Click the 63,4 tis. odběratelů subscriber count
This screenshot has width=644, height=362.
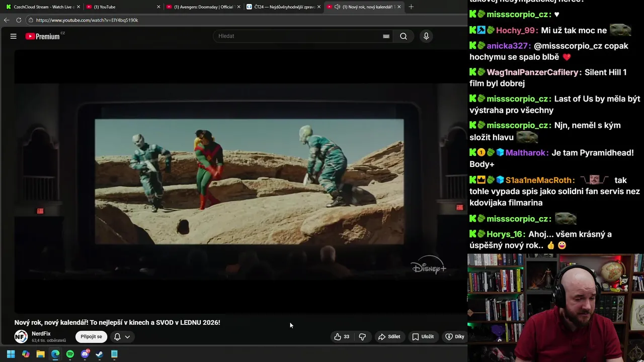tap(49, 340)
